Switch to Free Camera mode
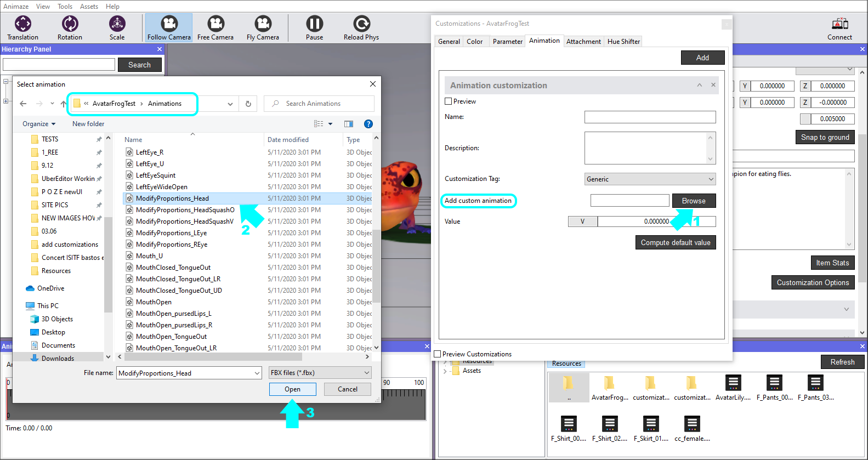 click(x=215, y=28)
